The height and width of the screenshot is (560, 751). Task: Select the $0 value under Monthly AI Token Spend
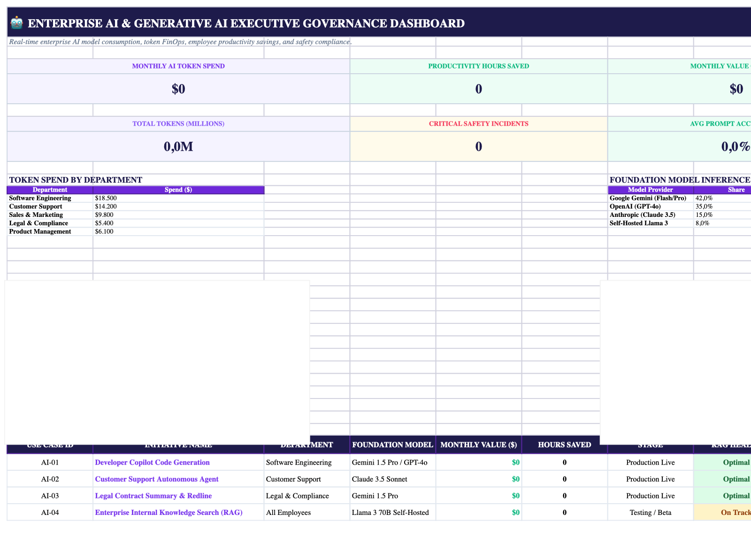178,89
